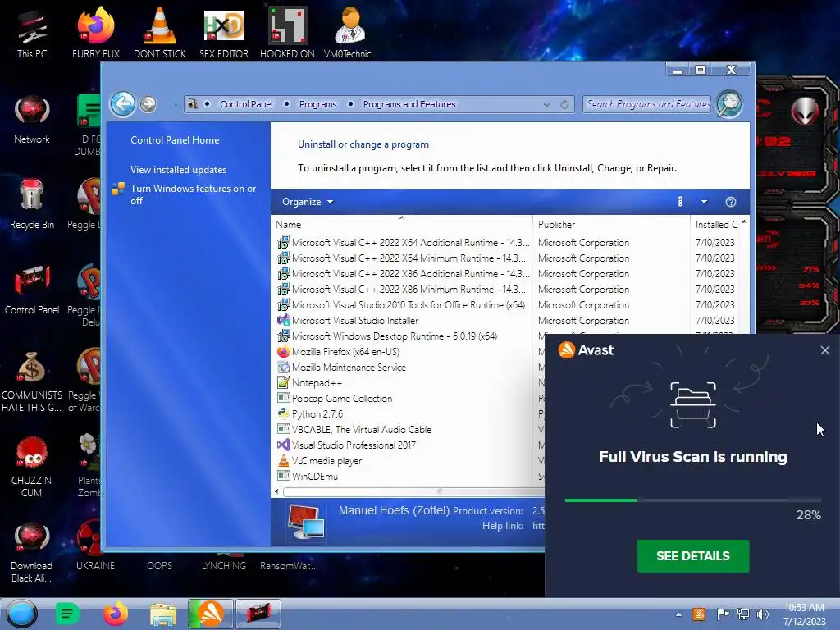
Task: Sort by the Installed On column header
Action: [x=715, y=225]
